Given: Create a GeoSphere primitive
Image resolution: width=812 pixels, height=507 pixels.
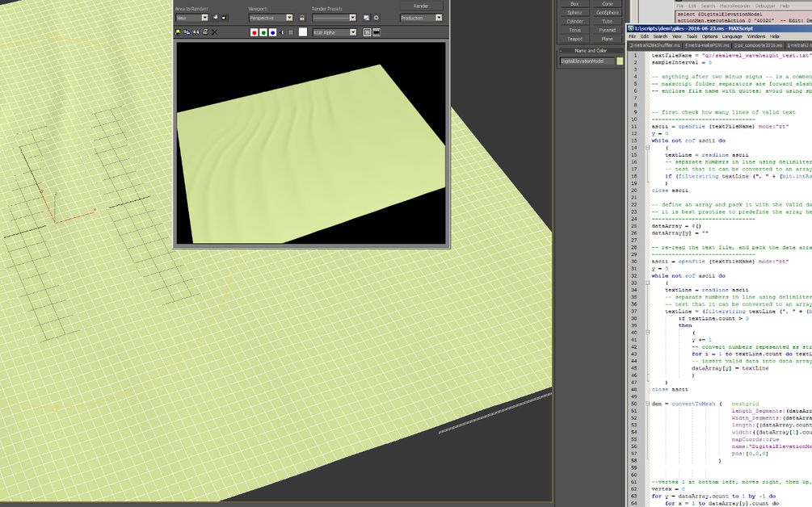Looking at the screenshot, I should tap(607, 12).
